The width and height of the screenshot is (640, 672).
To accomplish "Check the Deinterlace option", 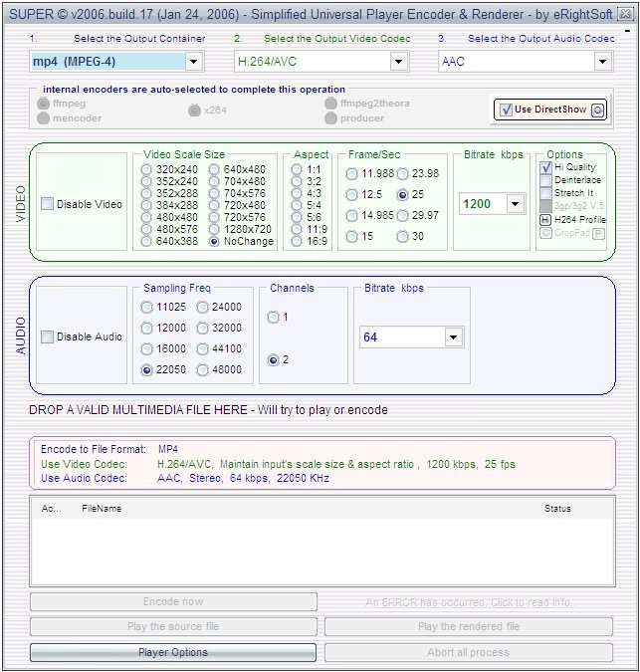I will tap(545, 180).
